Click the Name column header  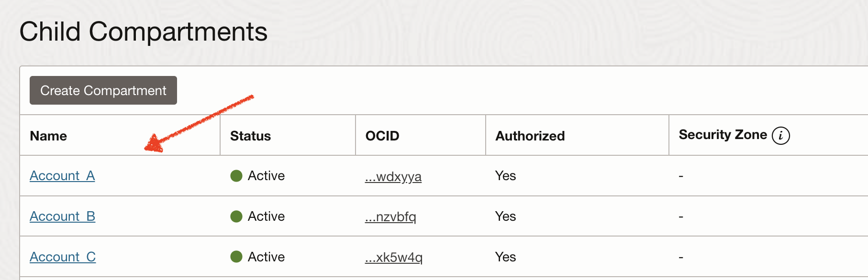tap(48, 136)
